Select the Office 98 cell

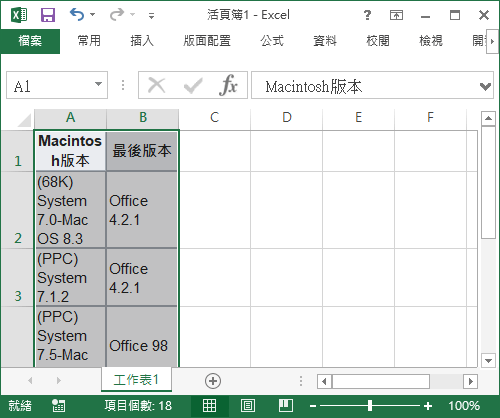click(142, 337)
